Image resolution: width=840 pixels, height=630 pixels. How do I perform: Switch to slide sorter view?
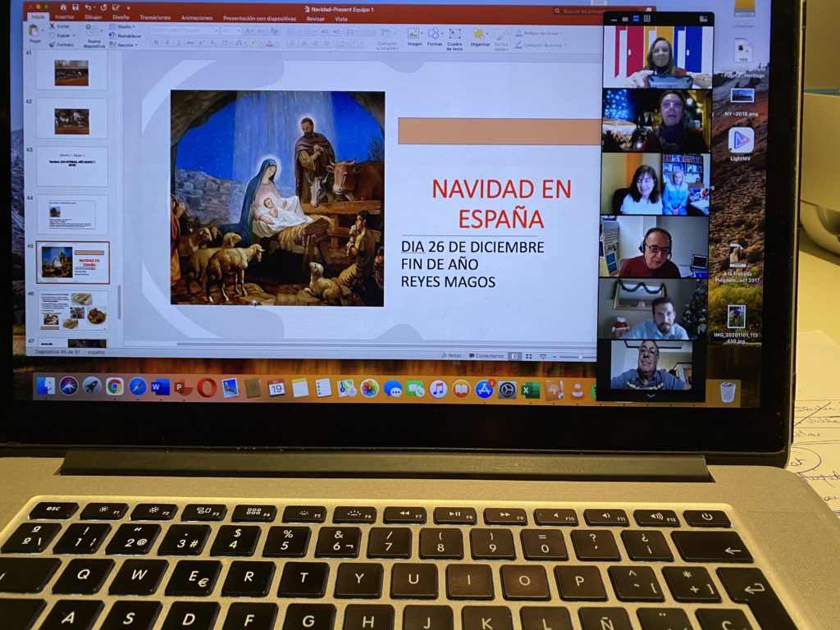coord(529,356)
